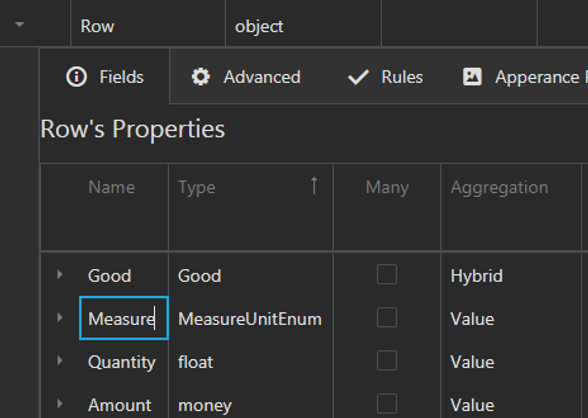Sort by the Type column header
This screenshot has width=588, height=418.
pos(196,187)
